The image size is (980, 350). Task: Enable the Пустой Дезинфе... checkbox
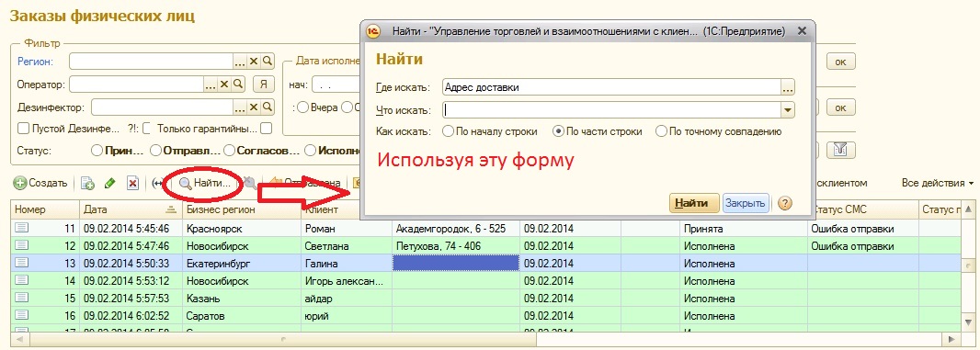click(x=23, y=129)
